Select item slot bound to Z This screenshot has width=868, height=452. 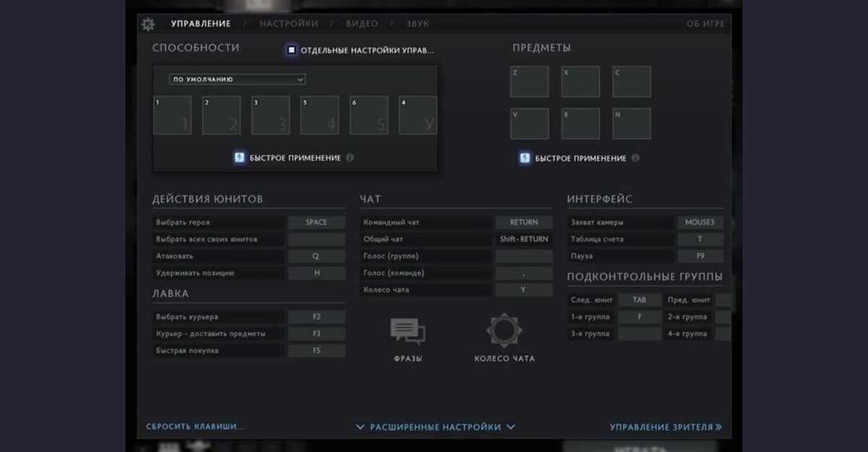(x=529, y=82)
